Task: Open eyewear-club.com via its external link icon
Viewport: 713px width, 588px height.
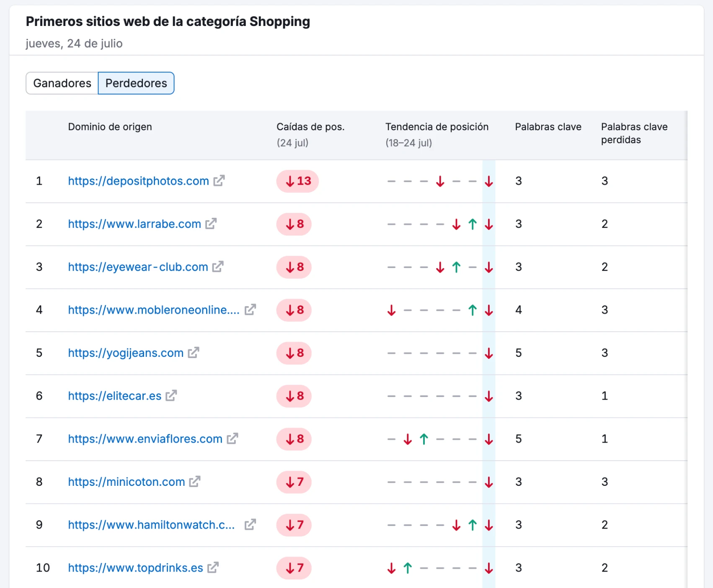Action: tap(217, 267)
